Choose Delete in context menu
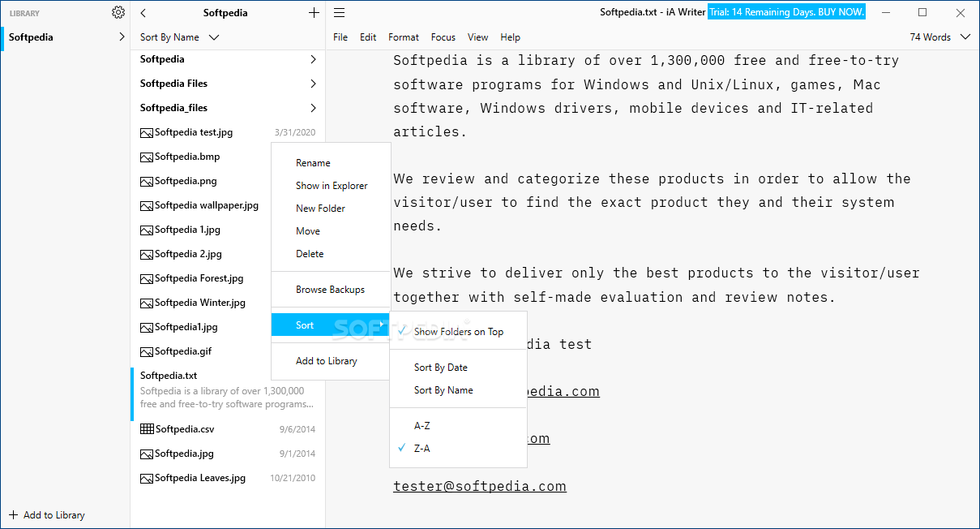 [x=331, y=253]
